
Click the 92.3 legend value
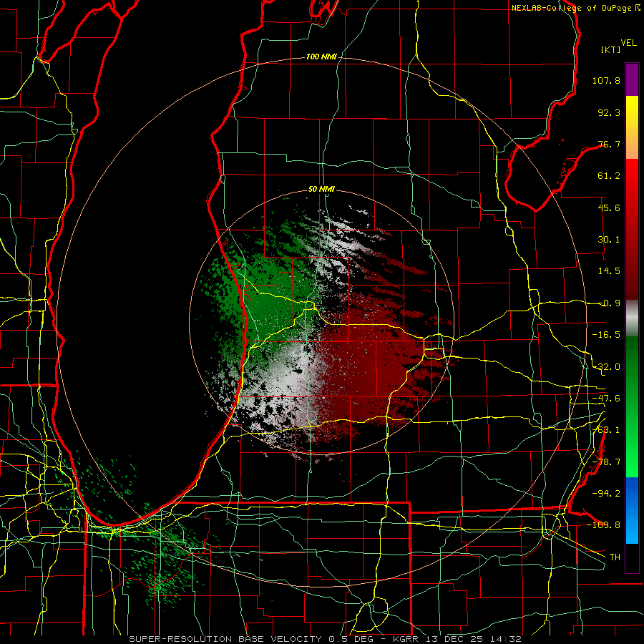[x=609, y=112]
